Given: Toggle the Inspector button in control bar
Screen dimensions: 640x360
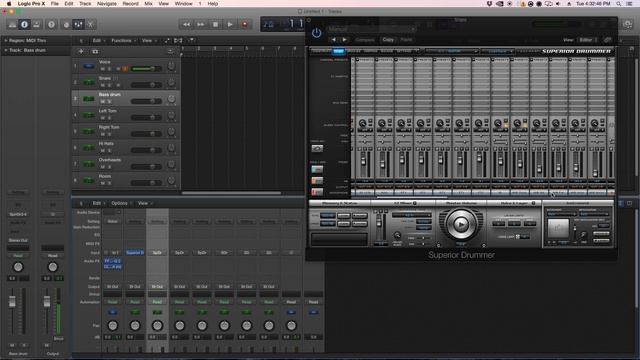Looking at the screenshot, I should [x=24, y=24].
